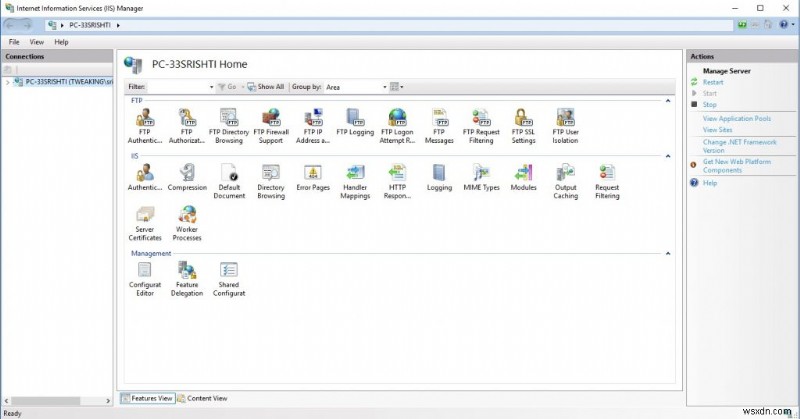Open FTP Logon Attempt Restrictions icon
The height and width of the screenshot is (419, 800).
point(397,126)
